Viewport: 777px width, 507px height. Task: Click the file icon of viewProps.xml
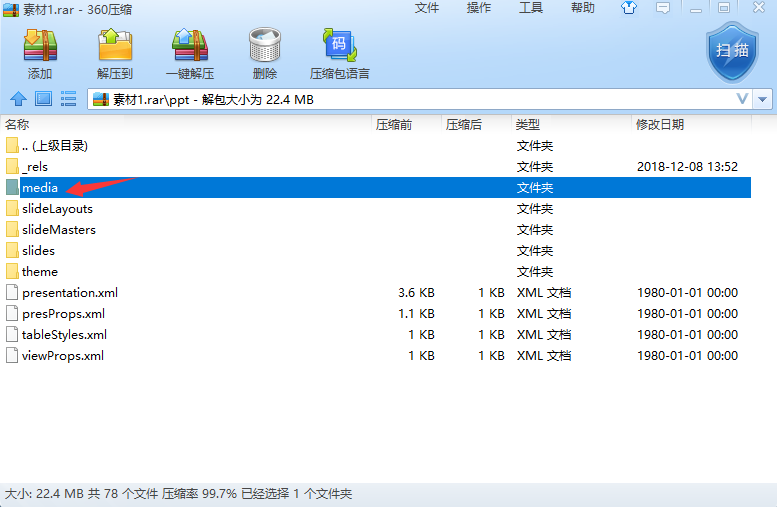click(12, 355)
